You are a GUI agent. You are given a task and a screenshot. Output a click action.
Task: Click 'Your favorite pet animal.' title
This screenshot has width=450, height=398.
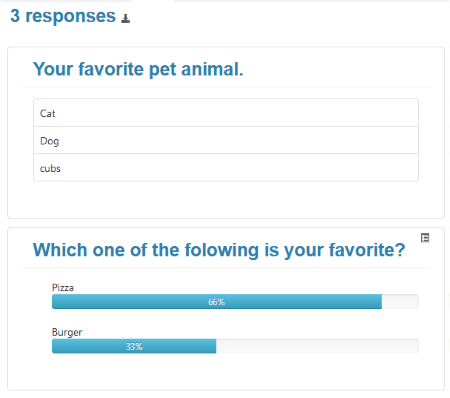click(x=138, y=69)
